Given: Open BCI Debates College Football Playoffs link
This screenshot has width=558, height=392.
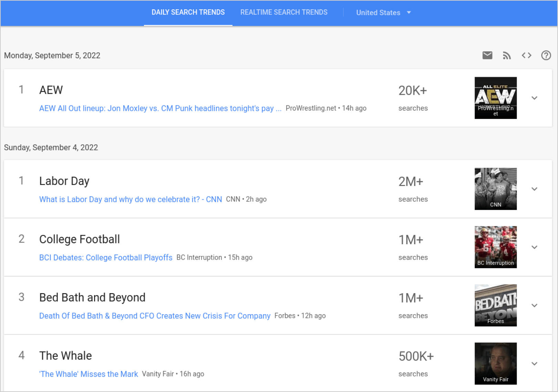Looking at the screenshot, I should [106, 258].
